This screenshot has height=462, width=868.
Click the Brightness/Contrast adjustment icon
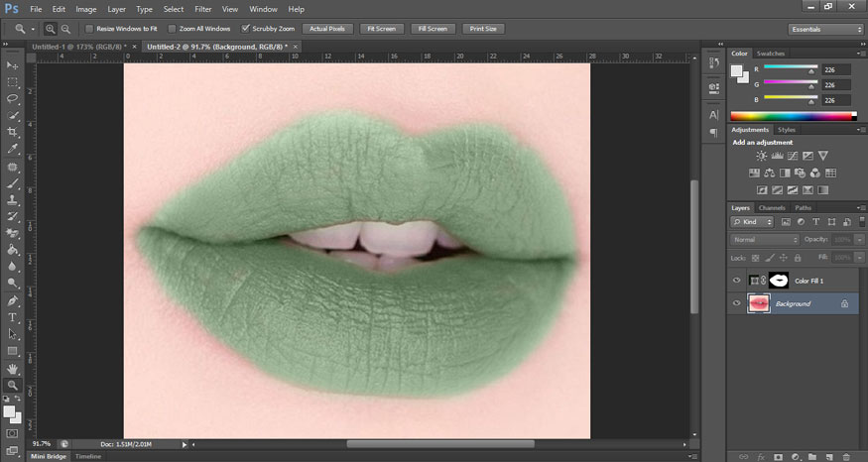761,156
